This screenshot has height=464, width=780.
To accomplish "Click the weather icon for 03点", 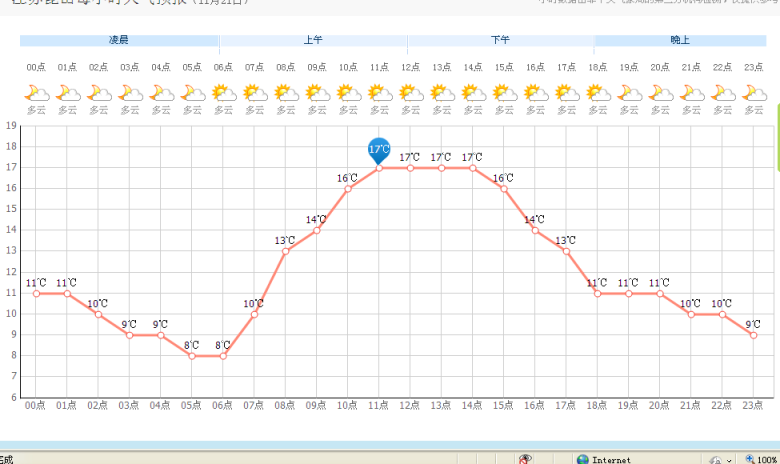I will coord(130,93).
